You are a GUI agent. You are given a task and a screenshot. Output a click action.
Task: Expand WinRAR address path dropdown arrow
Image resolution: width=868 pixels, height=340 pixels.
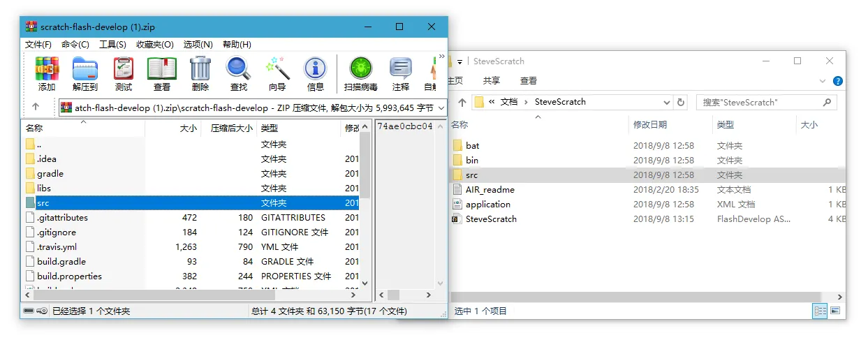[x=441, y=108]
